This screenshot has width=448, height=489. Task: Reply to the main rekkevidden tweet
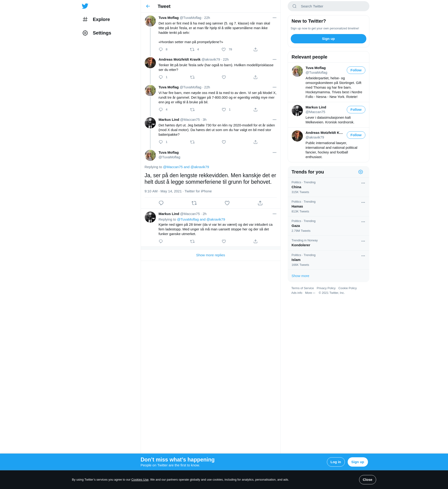[161, 203]
